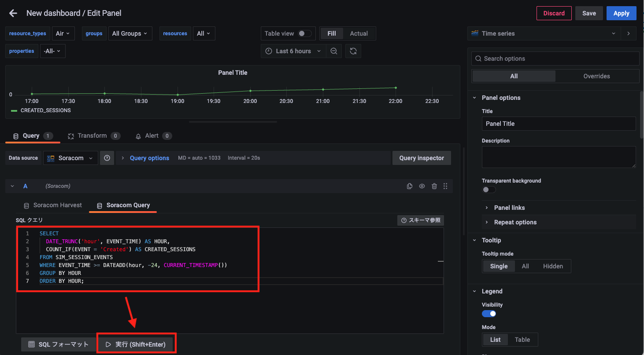Open the data source help icon
Viewport: 644px width, 355px height.
click(107, 158)
